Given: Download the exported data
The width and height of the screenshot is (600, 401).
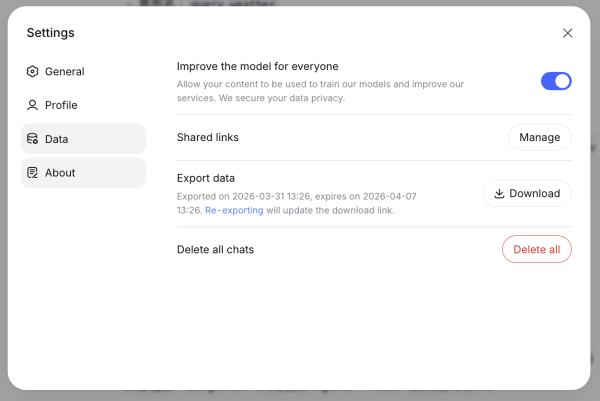Looking at the screenshot, I should [x=527, y=193].
